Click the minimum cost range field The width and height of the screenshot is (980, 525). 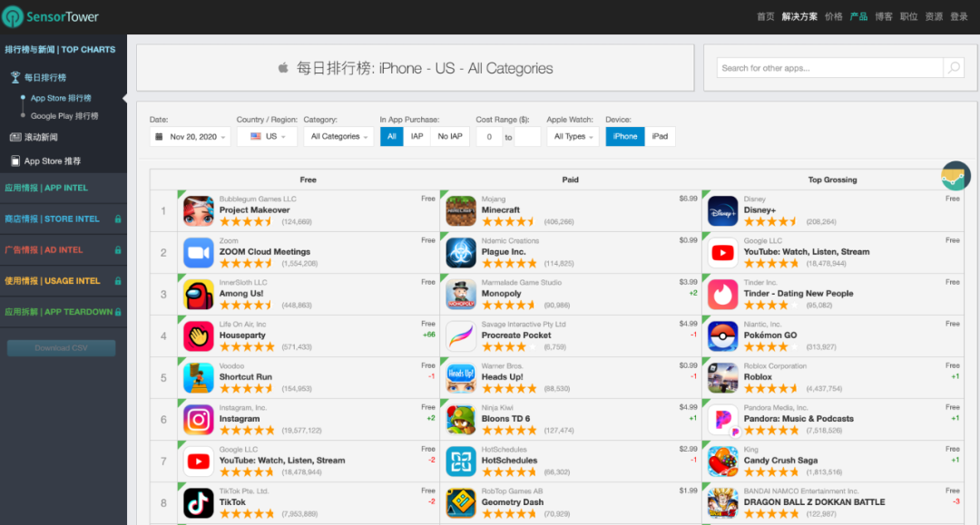tap(489, 137)
